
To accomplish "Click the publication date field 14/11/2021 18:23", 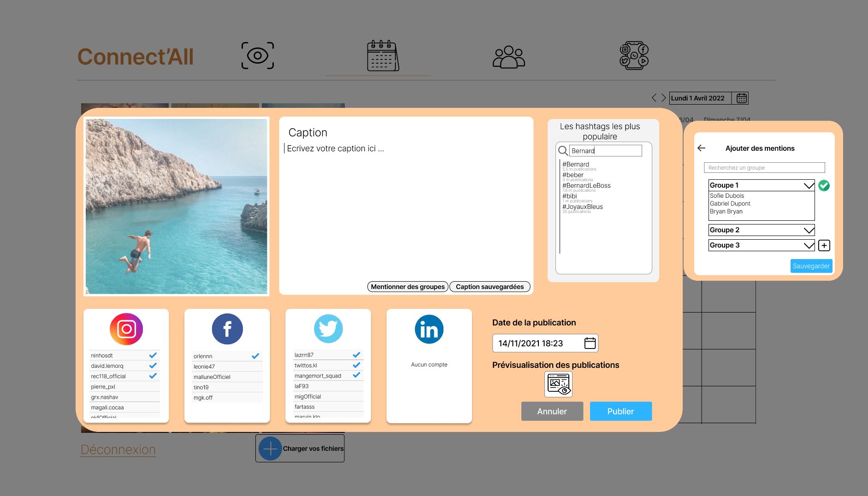I will 545,343.
